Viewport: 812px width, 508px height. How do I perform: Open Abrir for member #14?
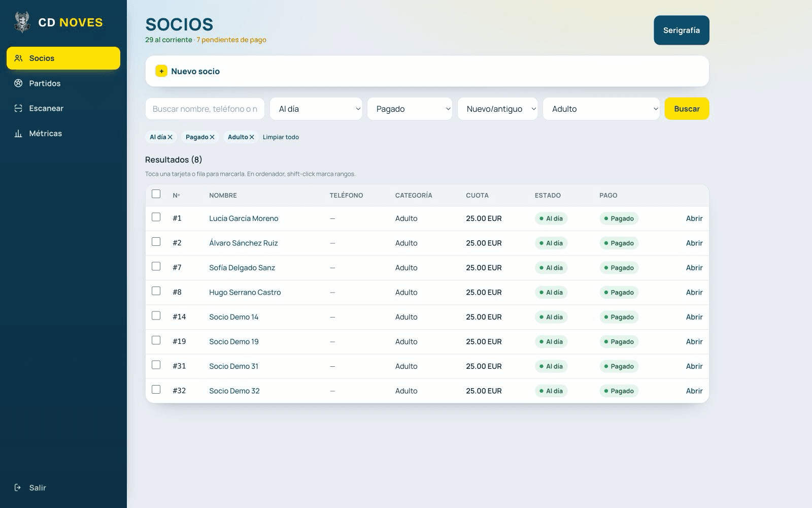pyautogui.click(x=694, y=317)
